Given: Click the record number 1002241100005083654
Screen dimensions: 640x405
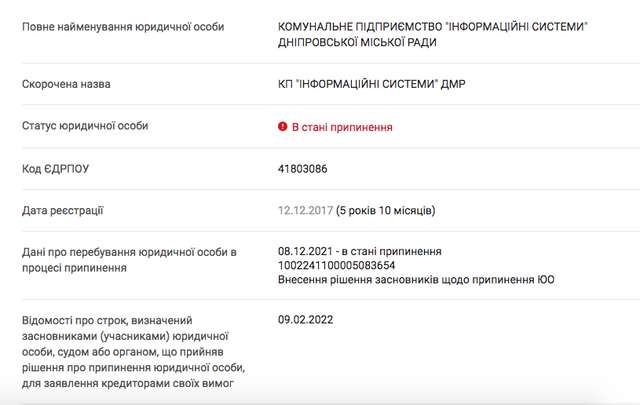Looking at the screenshot, I should [337, 265].
